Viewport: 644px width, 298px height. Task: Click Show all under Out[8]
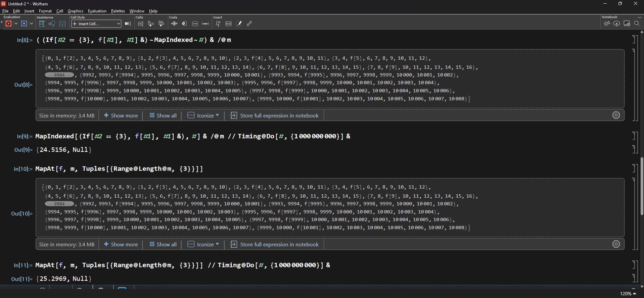tap(163, 115)
